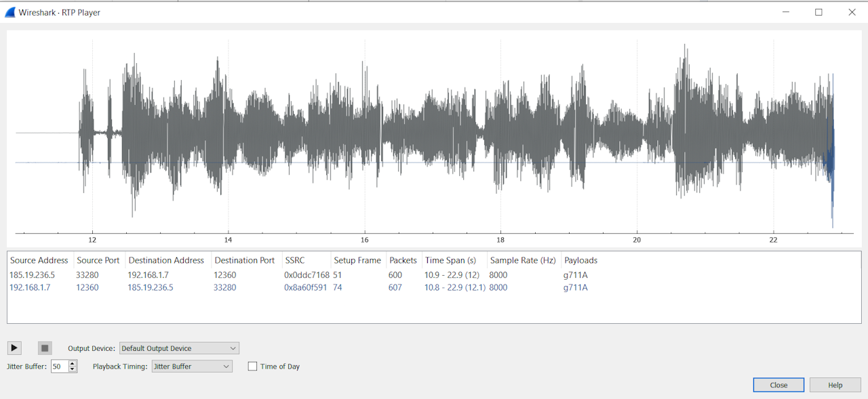Click inside the Jitter Buffer value field
The width and height of the screenshot is (868, 399).
point(60,366)
